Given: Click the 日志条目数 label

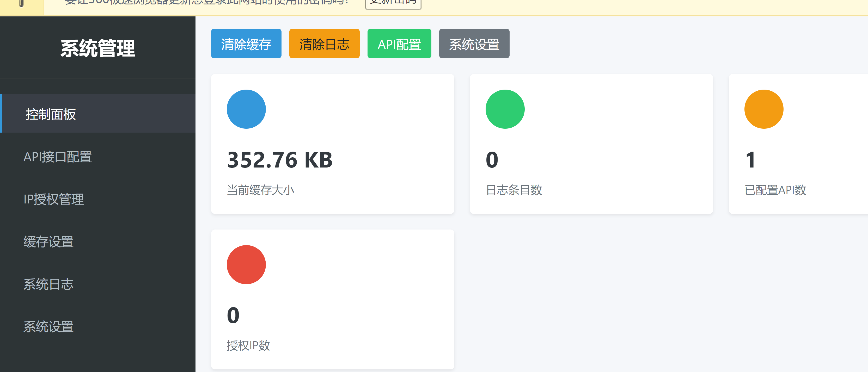Looking at the screenshot, I should 514,190.
